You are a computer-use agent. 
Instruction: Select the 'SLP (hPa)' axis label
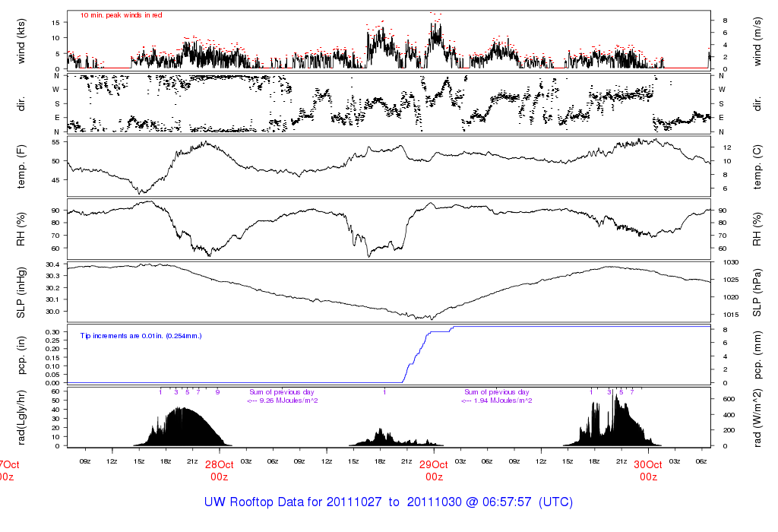tap(757, 293)
